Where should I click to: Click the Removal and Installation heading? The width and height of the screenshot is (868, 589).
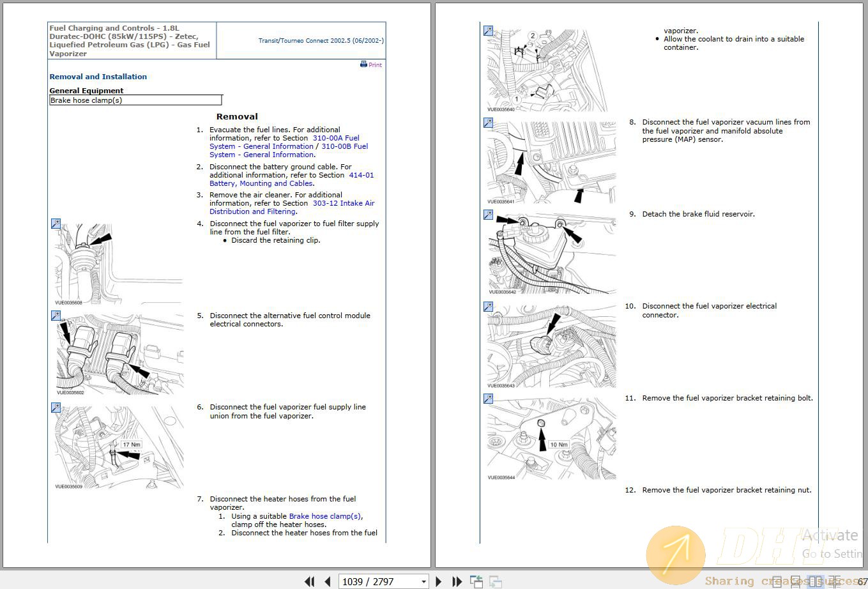tap(98, 77)
